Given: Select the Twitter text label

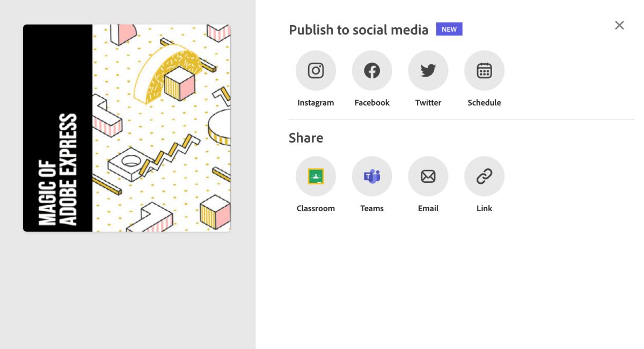Looking at the screenshot, I should 428,102.
